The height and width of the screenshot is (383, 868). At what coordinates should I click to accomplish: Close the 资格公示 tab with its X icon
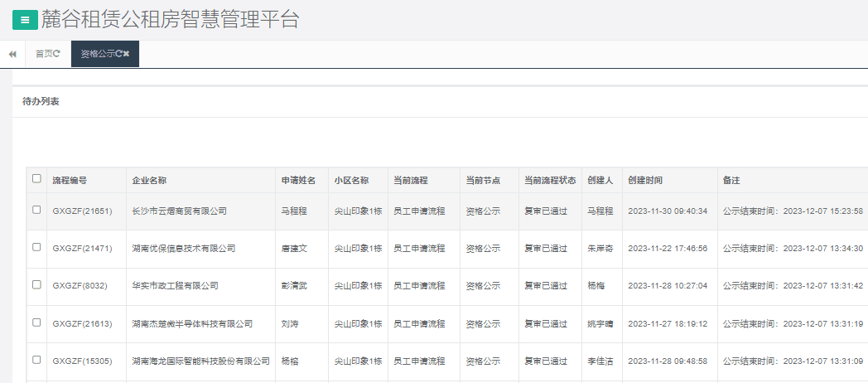(x=127, y=54)
